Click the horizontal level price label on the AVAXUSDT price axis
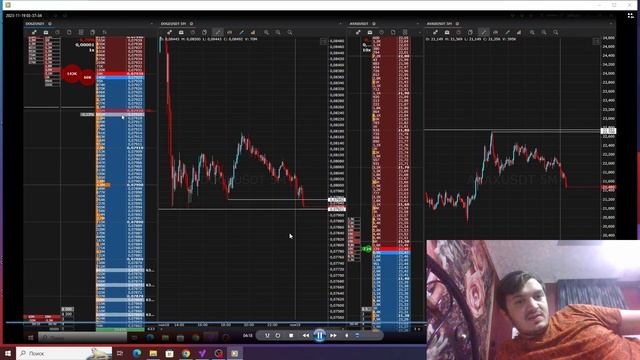The image size is (640, 360). [608, 131]
